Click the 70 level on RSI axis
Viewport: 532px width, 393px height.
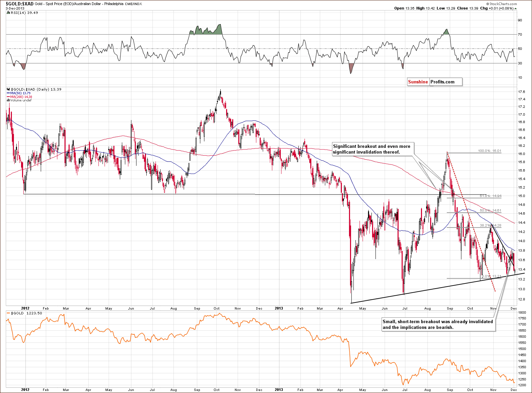pyautogui.click(x=520, y=35)
